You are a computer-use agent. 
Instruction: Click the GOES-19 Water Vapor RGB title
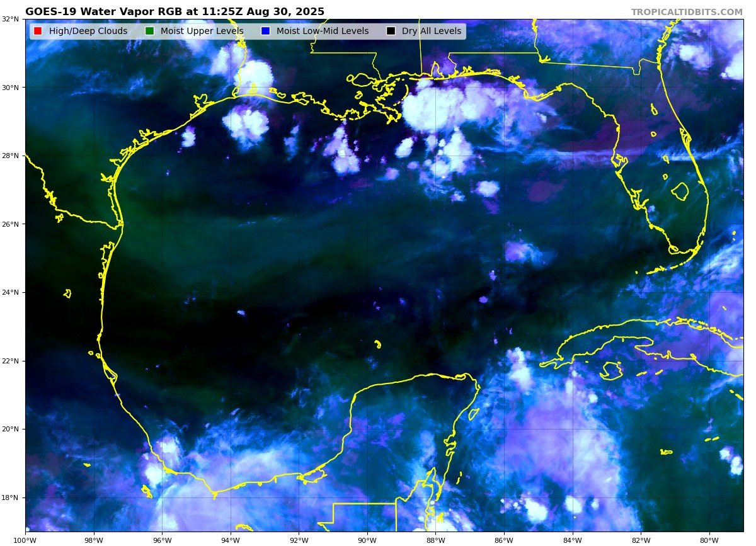[175, 11]
